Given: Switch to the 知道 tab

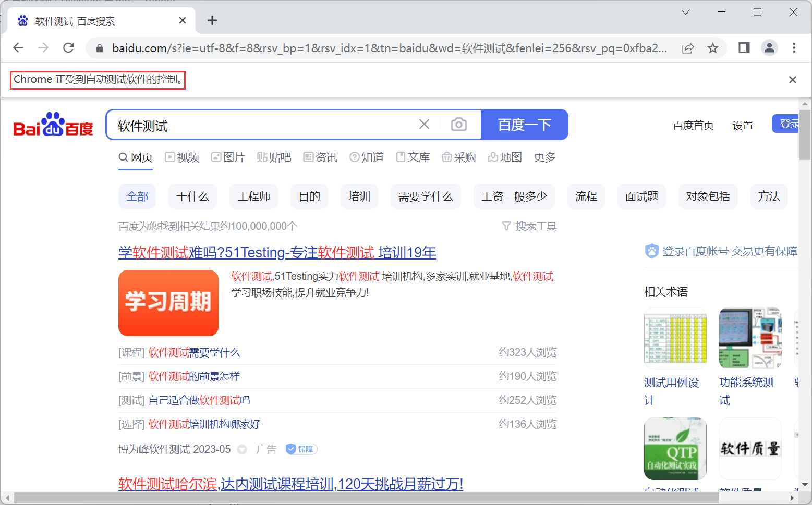Looking at the screenshot, I should pos(367,157).
